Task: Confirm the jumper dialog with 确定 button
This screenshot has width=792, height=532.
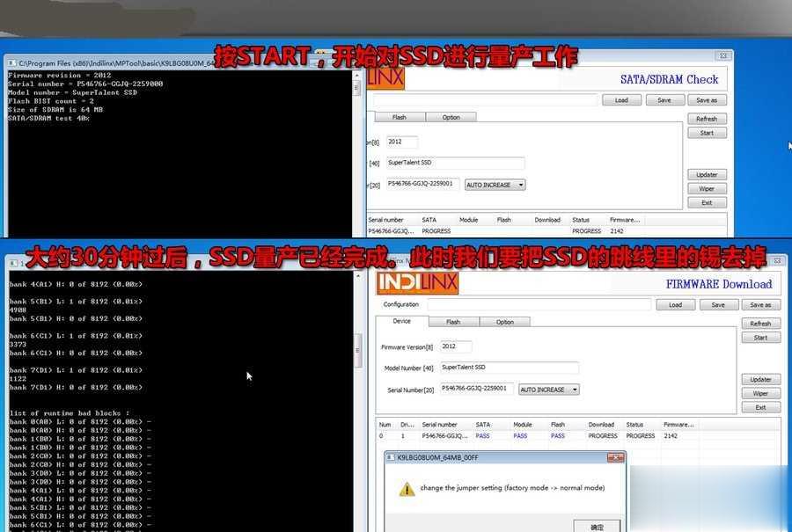Action: [597, 526]
